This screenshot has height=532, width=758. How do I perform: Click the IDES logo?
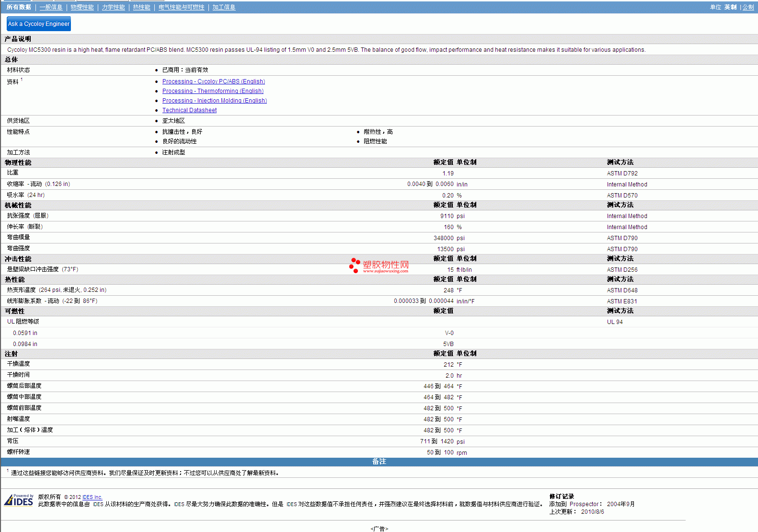tap(19, 500)
